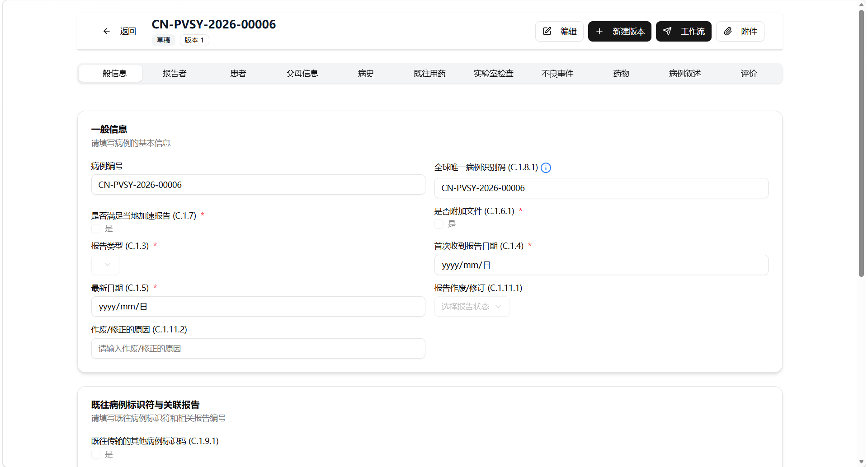The width and height of the screenshot is (868, 467).
Task: Switch to the 实验室检查 tab
Action: (494, 74)
